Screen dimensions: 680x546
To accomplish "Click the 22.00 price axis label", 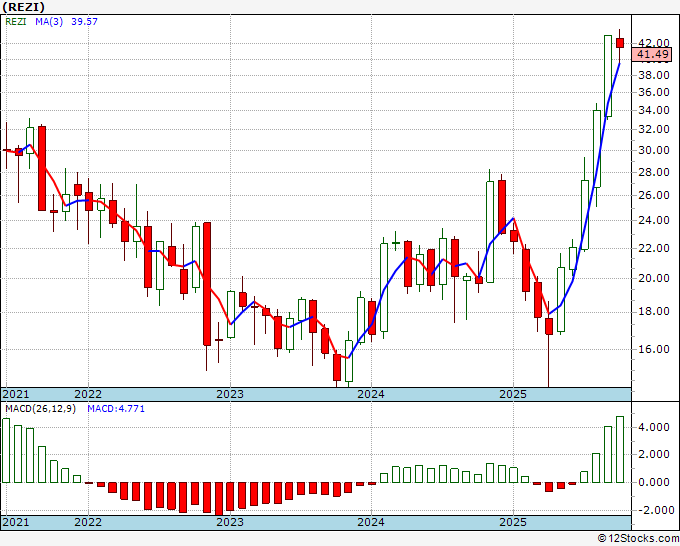I will [654, 248].
